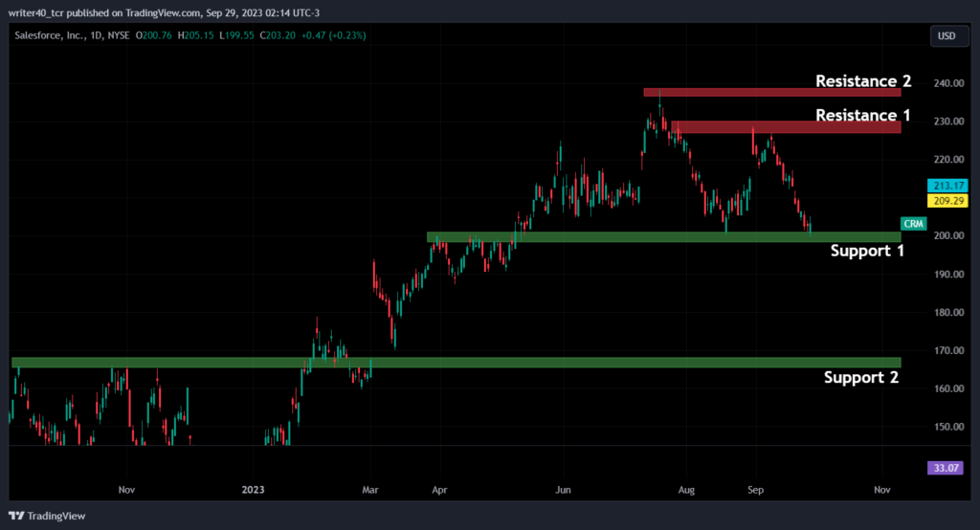Click the Aug label on time axis
Screen dimensions: 980x530
(686, 490)
